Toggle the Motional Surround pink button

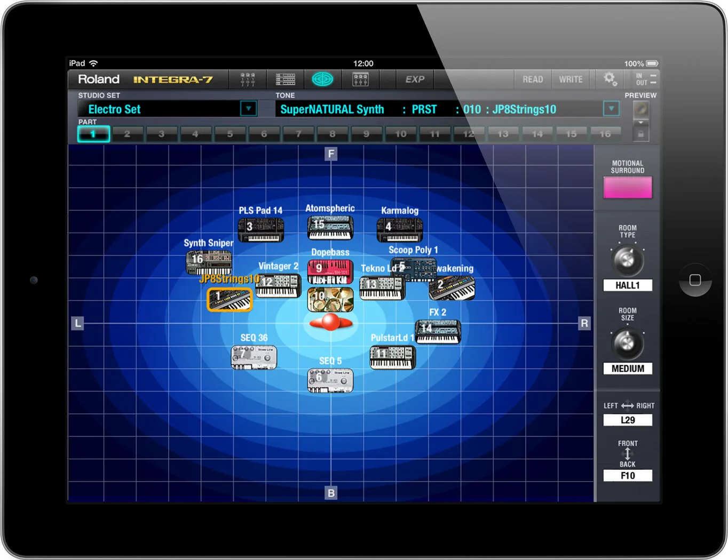[627, 188]
